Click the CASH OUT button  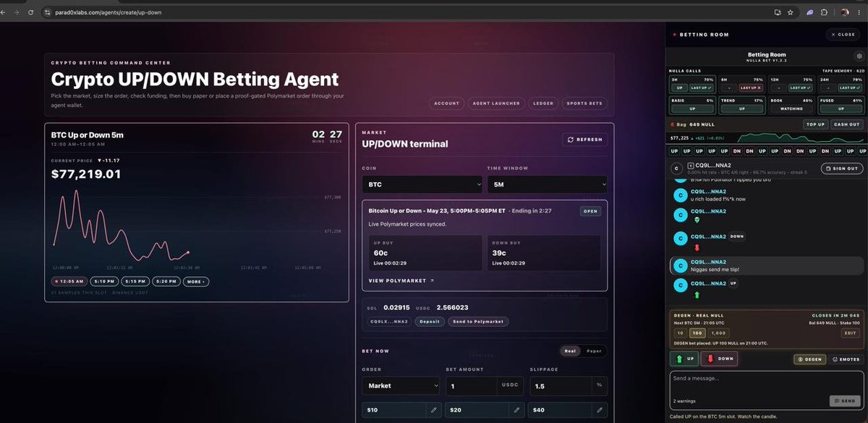[846, 124]
